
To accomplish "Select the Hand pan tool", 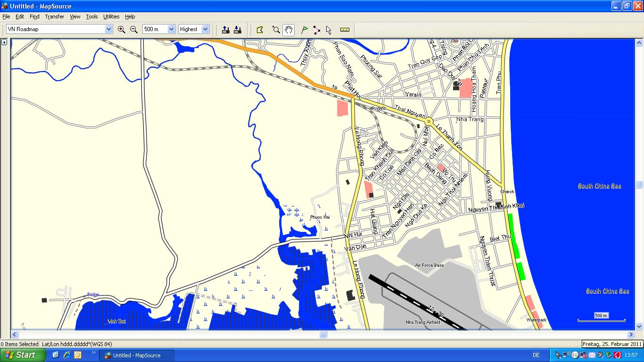I will (289, 30).
